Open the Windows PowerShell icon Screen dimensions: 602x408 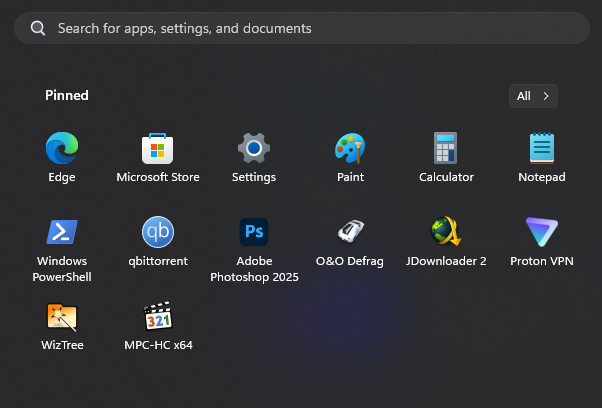coord(62,232)
